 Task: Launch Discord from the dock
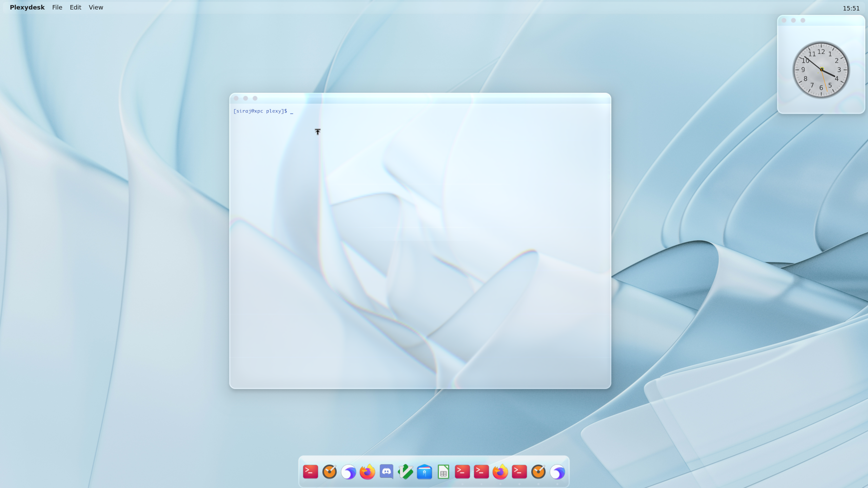tap(386, 472)
